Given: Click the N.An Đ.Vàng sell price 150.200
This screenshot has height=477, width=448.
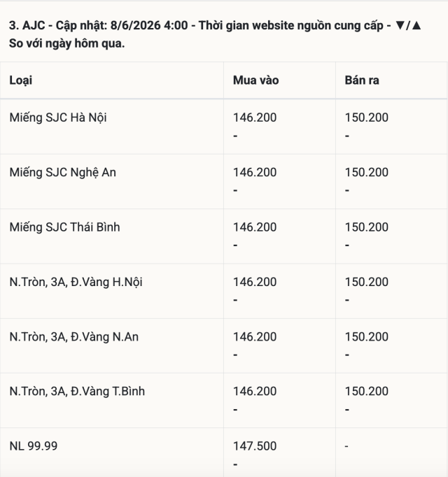Looking at the screenshot, I should (367, 336).
